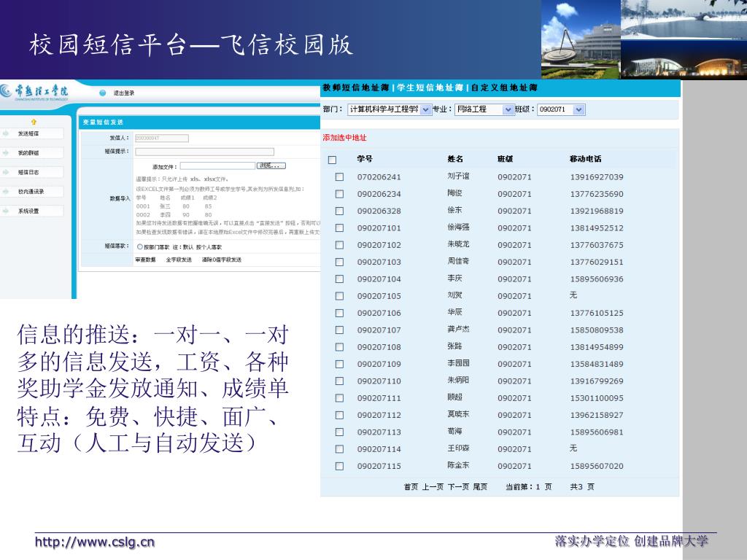Check the box for student 090206328 徐东

(339, 211)
